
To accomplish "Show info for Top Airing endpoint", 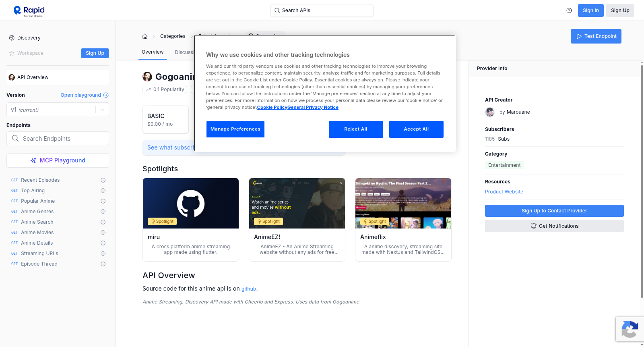I will click(103, 191).
